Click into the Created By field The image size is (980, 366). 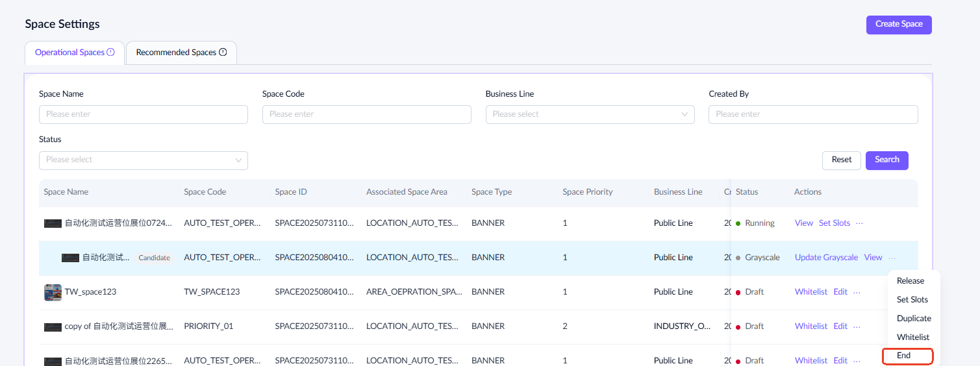click(x=812, y=114)
